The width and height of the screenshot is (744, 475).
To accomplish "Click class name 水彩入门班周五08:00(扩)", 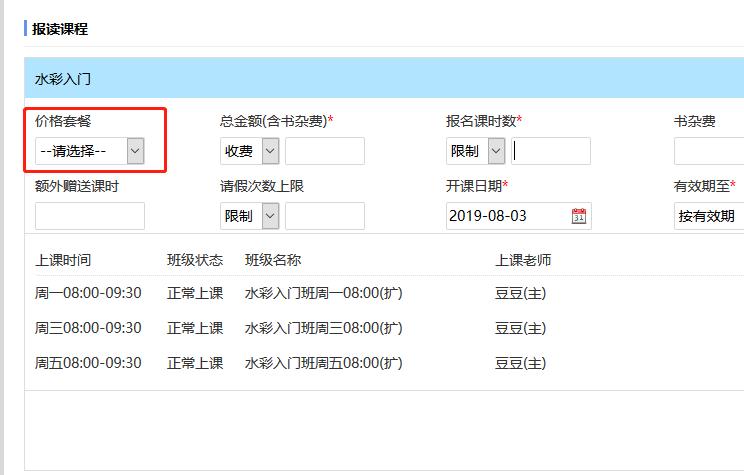I will (x=323, y=363).
